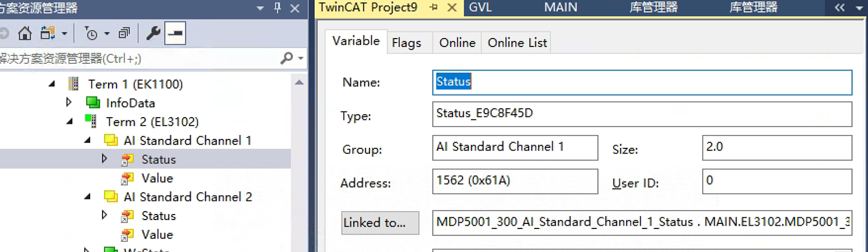The height and width of the screenshot is (252, 868).
Task: Open the solution/folder view switch icon
Action: pyautogui.click(x=48, y=34)
